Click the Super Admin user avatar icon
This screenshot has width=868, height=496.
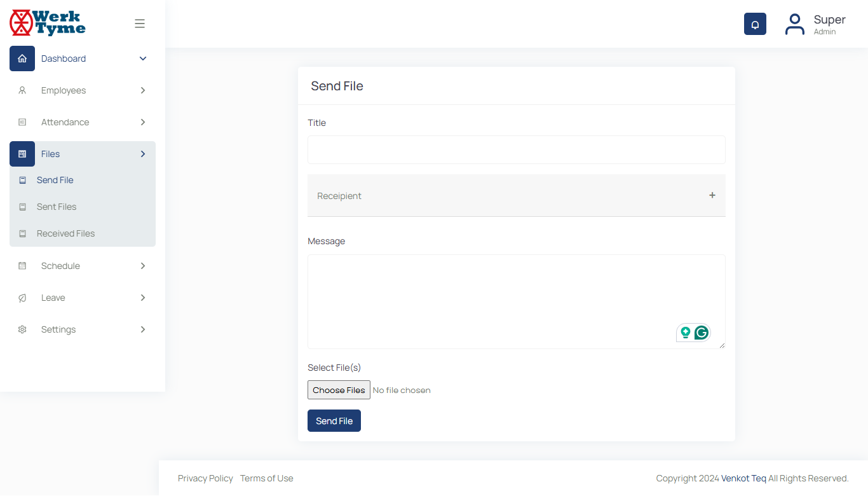click(794, 24)
